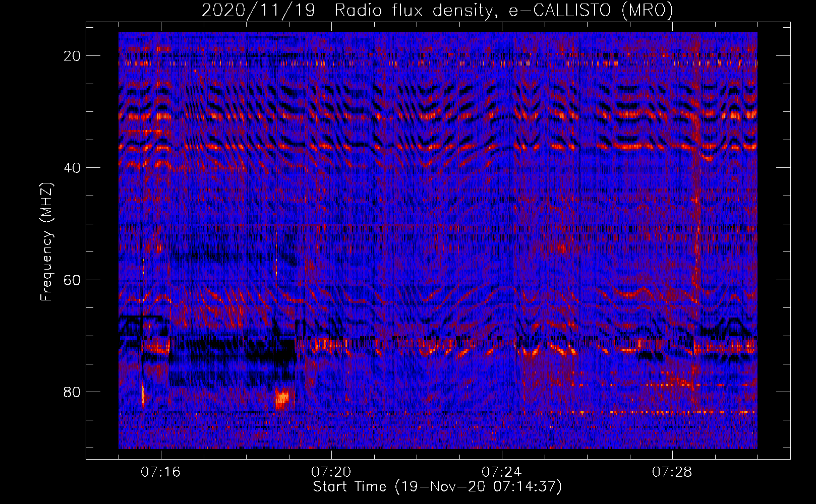Click the 'Start Time (19-Nov-20 07:14:37)' label

point(437,487)
